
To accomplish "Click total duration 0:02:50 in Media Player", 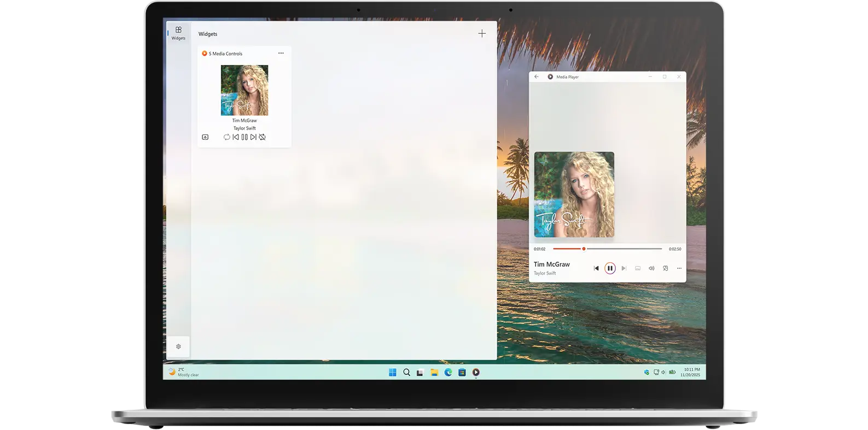I will click(675, 249).
